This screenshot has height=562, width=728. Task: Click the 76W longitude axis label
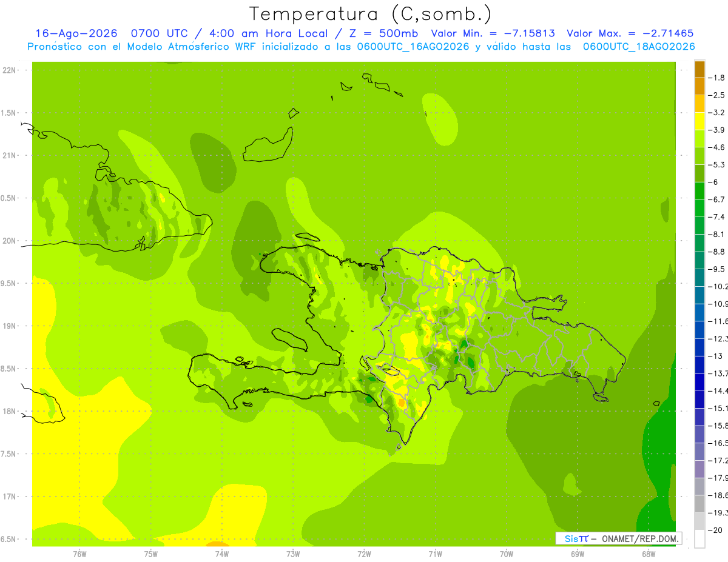click(x=79, y=554)
